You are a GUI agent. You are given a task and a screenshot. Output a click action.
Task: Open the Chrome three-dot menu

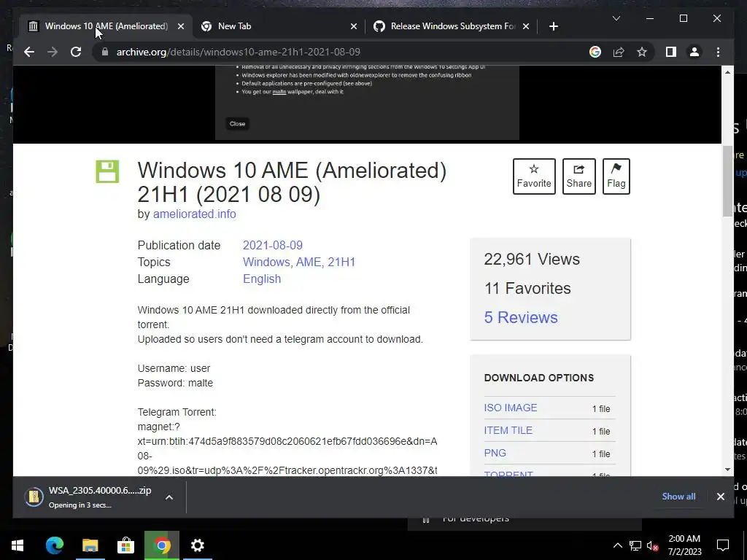(718, 52)
